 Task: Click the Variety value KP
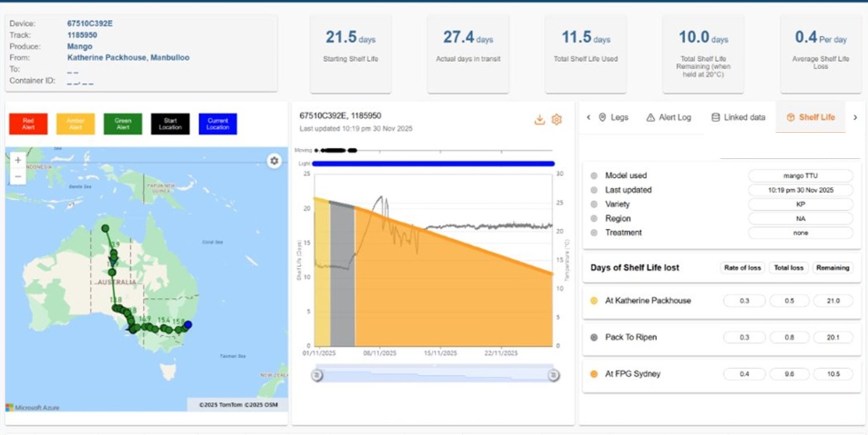point(800,204)
